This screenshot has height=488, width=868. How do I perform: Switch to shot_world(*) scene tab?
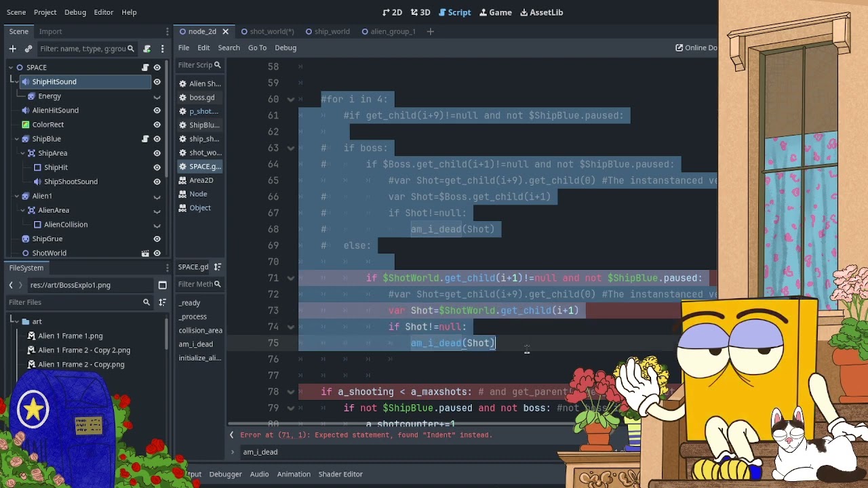pos(267,32)
